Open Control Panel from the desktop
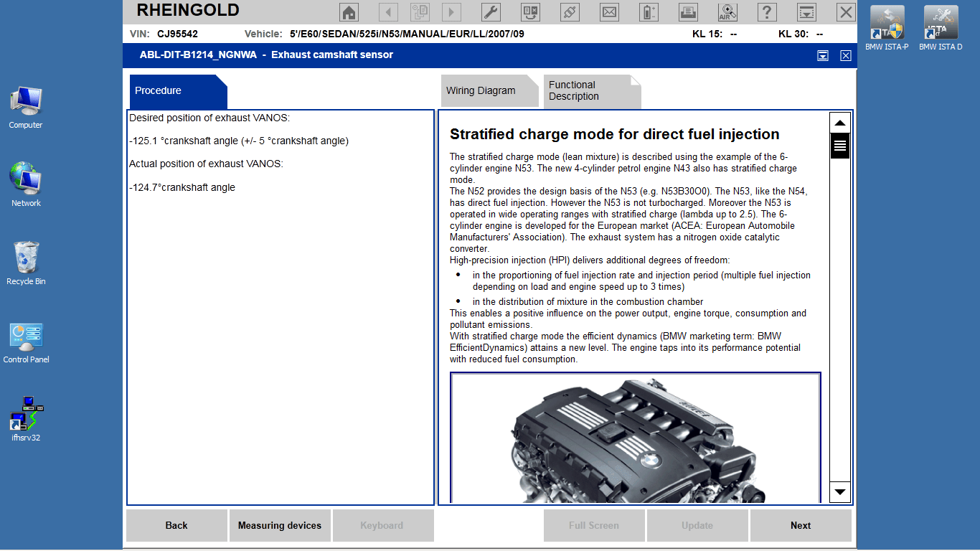 pyautogui.click(x=26, y=335)
